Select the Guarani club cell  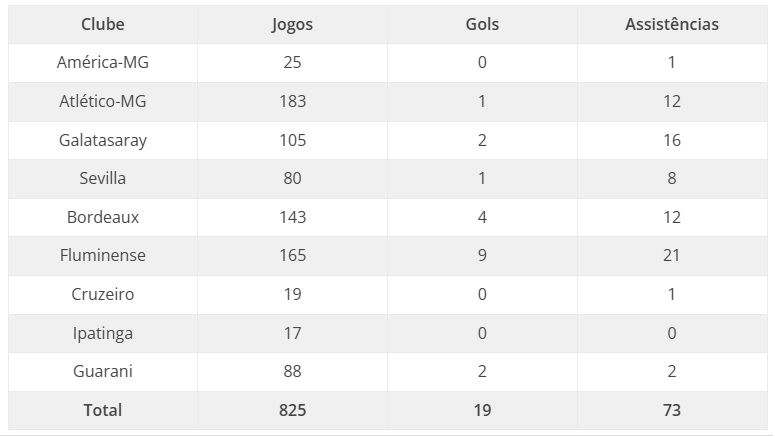coord(103,371)
